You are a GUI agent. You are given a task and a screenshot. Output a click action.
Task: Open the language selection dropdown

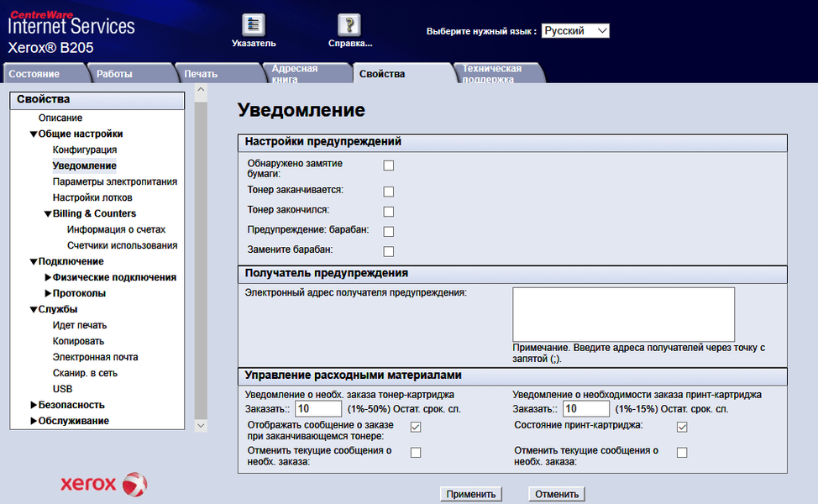pyautogui.click(x=575, y=31)
